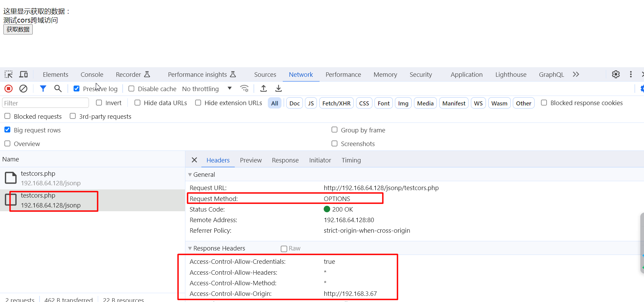Image resolution: width=644 pixels, height=302 pixels.
Task: Toggle Raw response headers checkbox
Action: click(284, 249)
